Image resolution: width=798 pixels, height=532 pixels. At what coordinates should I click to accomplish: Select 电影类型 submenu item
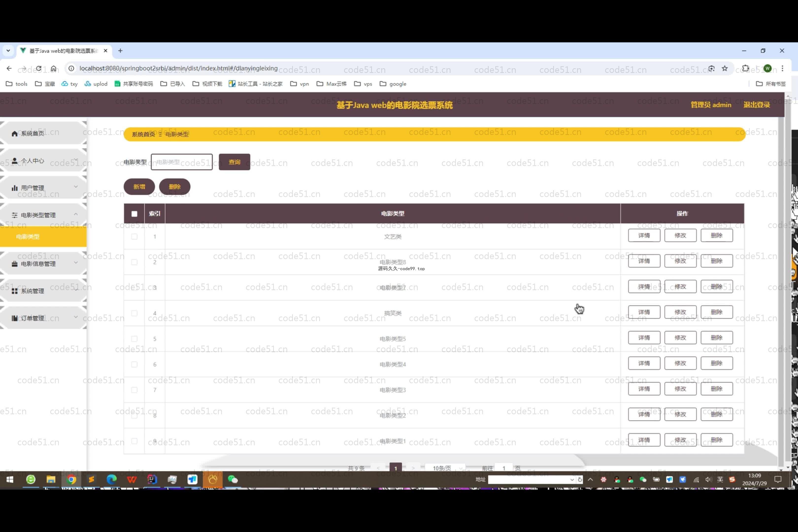43,236
